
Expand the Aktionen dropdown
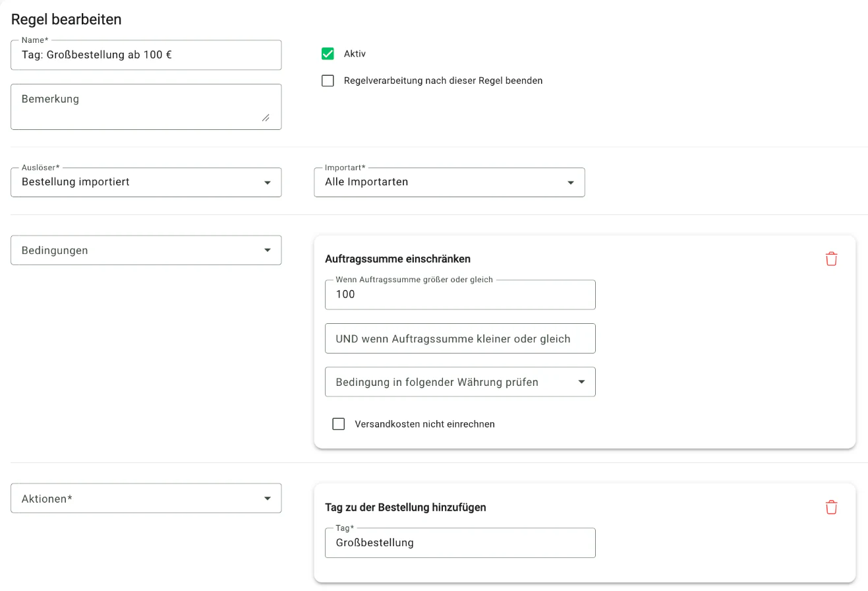coord(146,499)
